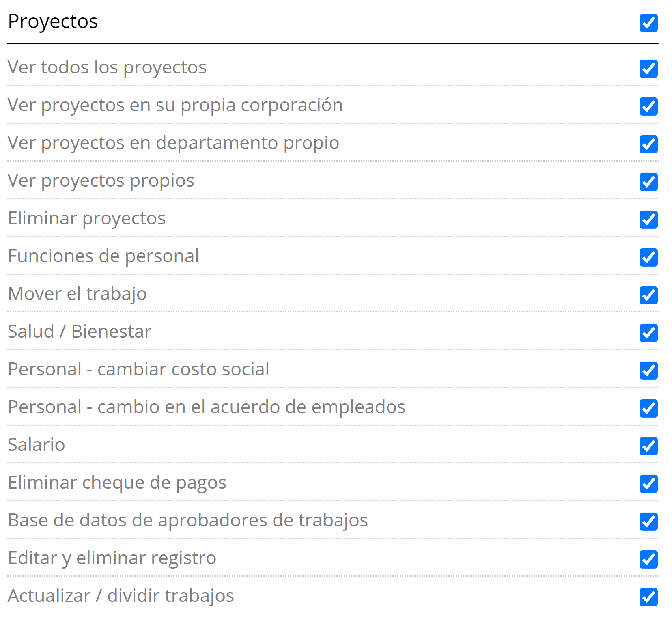
Task: Toggle 'Personal - cambio en el acuerdo de empleados'
Action: click(648, 408)
